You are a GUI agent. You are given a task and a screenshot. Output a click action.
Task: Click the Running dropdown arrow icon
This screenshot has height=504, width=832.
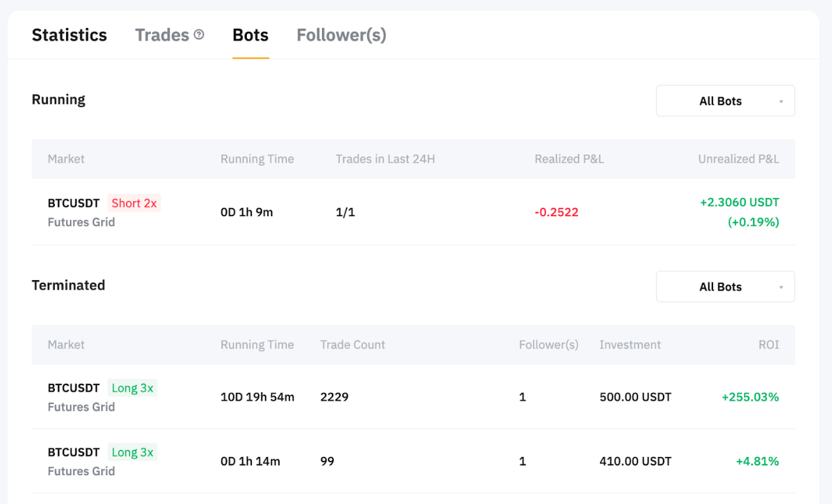(x=781, y=102)
